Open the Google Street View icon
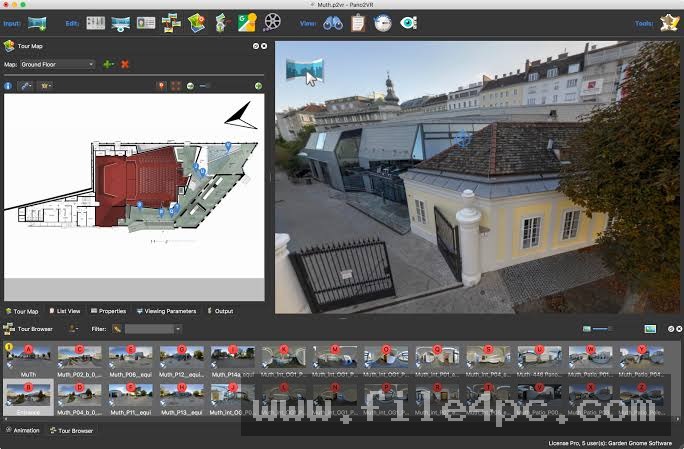684x449 pixels. (x=247, y=23)
